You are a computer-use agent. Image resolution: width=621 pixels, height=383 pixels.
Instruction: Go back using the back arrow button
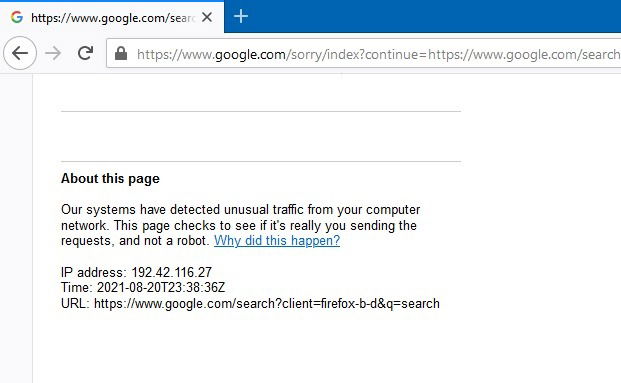click(x=20, y=53)
